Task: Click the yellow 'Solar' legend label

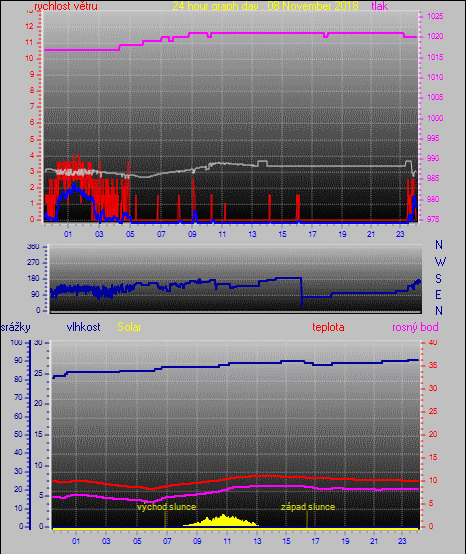Action: point(129,327)
